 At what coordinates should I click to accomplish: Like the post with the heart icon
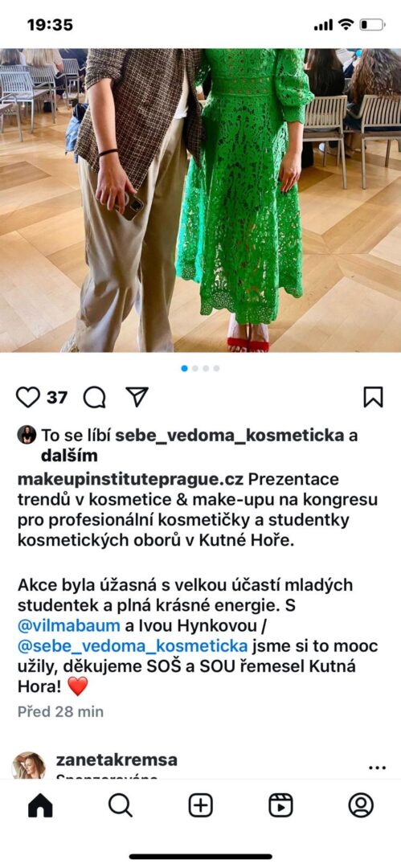[x=27, y=397]
